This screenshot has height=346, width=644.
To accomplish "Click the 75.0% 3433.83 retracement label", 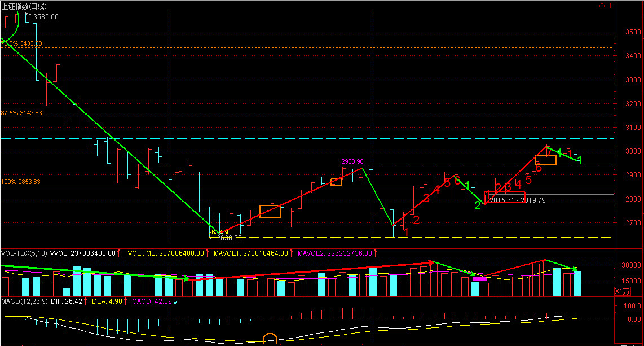I will pos(21,43).
